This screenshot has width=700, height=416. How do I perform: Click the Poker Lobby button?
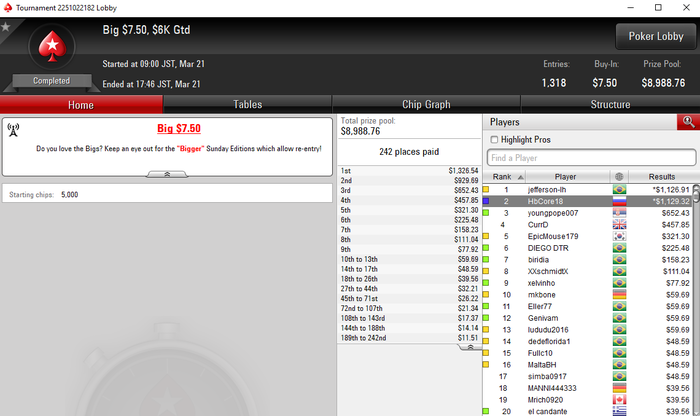(656, 36)
